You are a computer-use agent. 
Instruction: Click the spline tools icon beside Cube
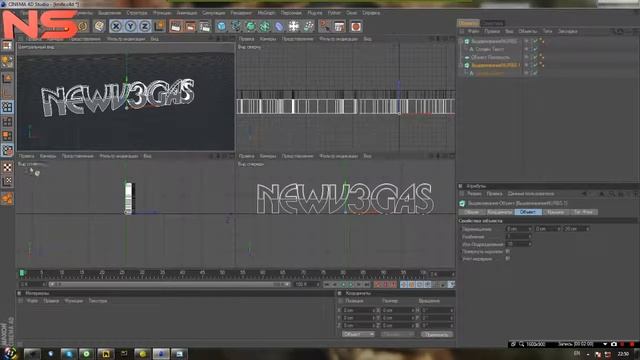pyautogui.click(x=236, y=27)
